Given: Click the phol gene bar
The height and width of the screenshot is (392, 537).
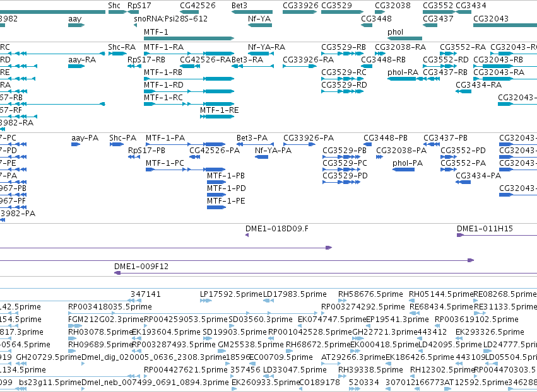Looking at the screenshot, I should [x=405, y=38].
